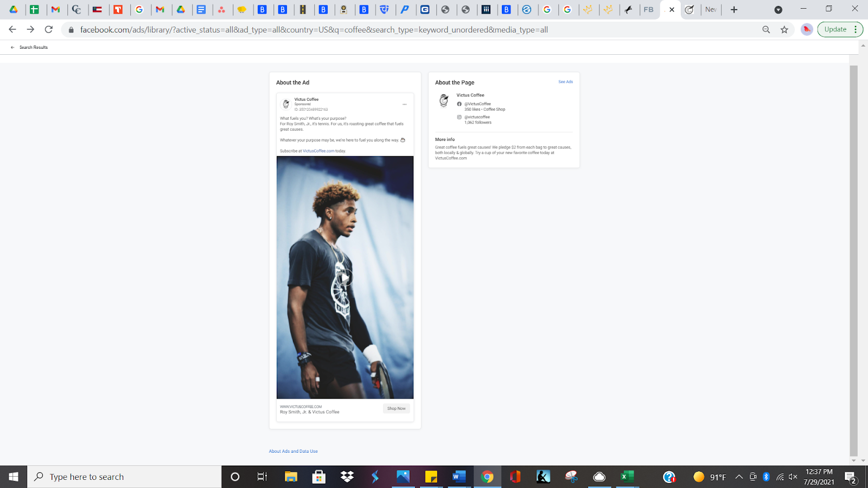Image resolution: width=868 pixels, height=488 pixels.
Task: Switch to the FB tab
Action: click(648, 10)
